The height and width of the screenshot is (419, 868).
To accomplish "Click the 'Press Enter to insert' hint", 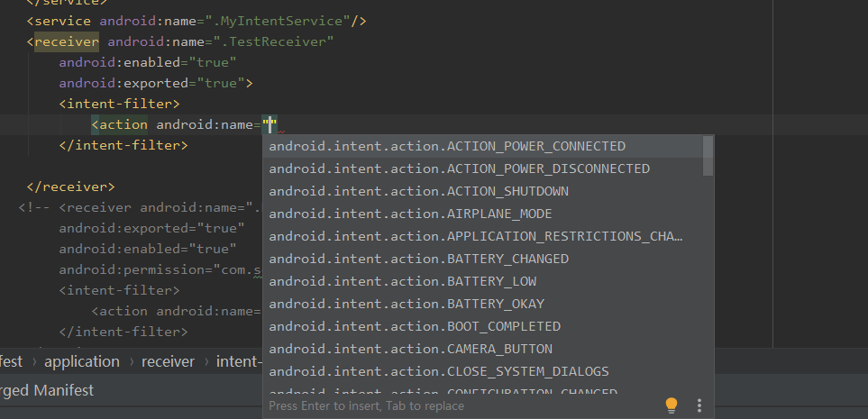I will (367, 406).
